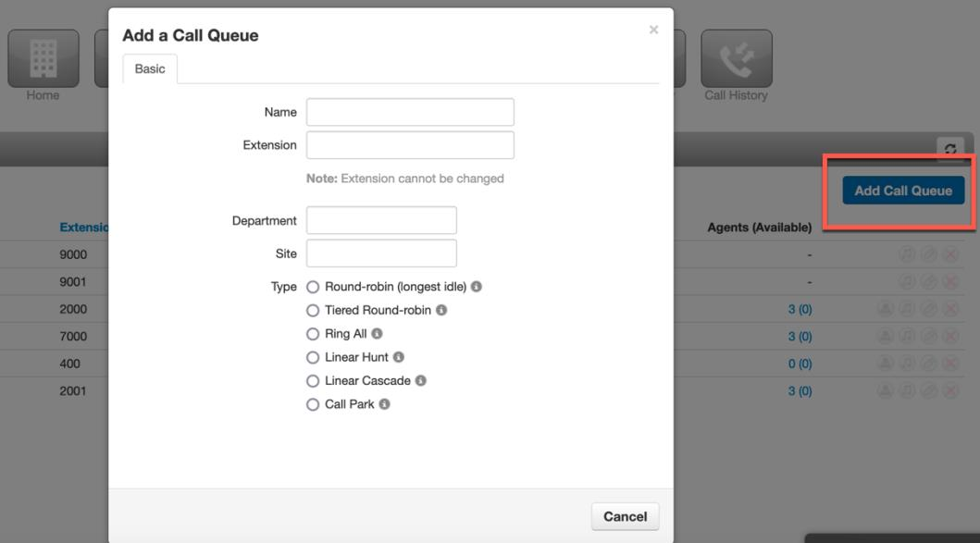Select Round-robin (longest idle) queue type

(313, 287)
